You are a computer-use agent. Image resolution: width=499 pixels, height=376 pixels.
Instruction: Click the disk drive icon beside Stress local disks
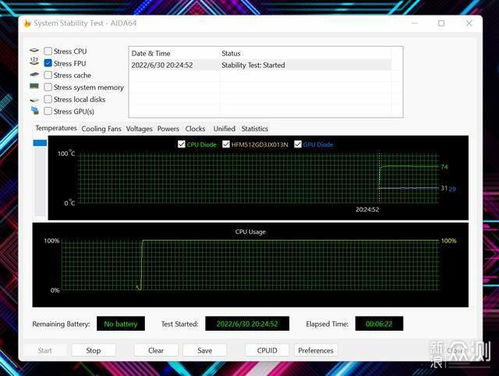click(34, 100)
